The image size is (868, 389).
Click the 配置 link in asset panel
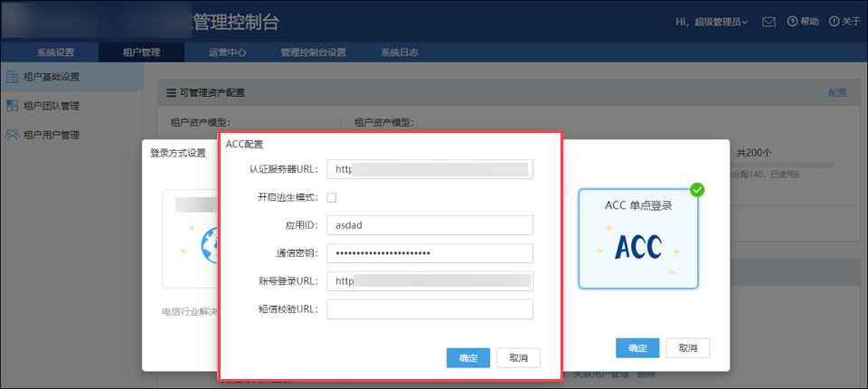click(x=838, y=92)
